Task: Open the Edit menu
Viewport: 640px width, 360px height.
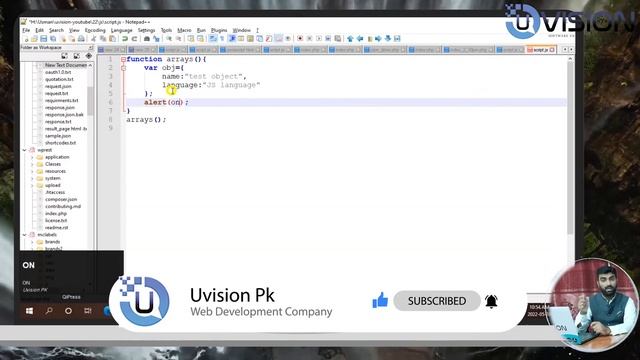Action: click(x=40, y=30)
